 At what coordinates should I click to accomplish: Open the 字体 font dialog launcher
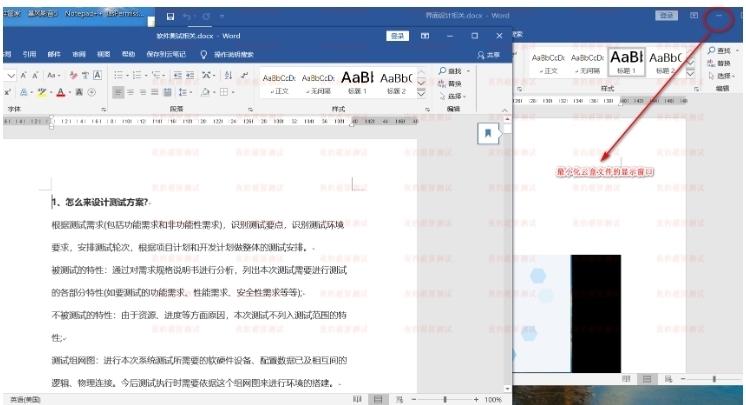(x=103, y=109)
